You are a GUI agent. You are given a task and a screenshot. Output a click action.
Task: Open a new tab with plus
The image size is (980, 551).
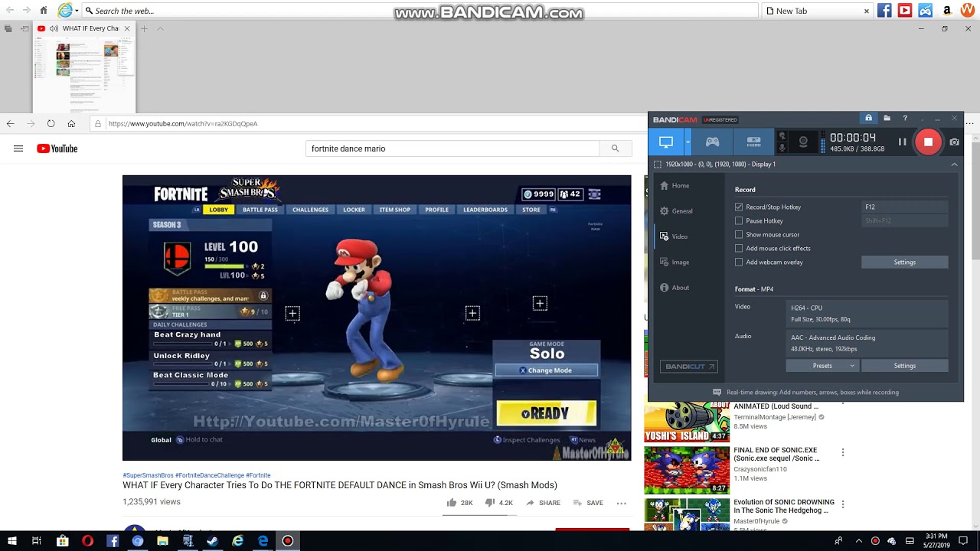(x=144, y=28)
